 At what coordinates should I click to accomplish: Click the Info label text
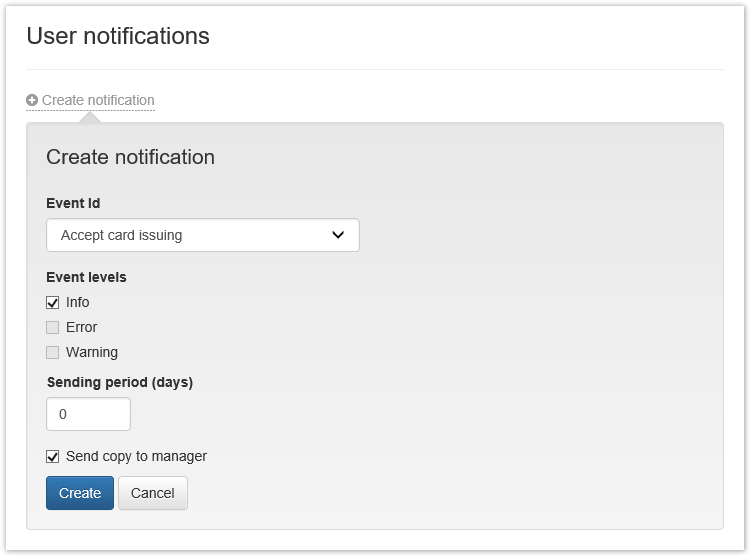point(78,303)
